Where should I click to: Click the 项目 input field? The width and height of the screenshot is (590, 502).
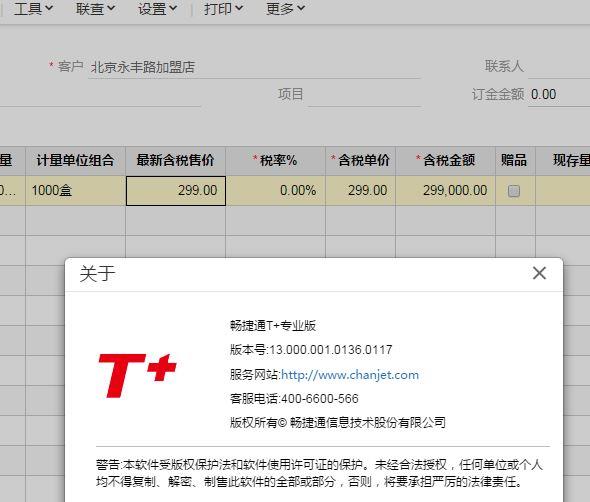[x=364, y=95]
